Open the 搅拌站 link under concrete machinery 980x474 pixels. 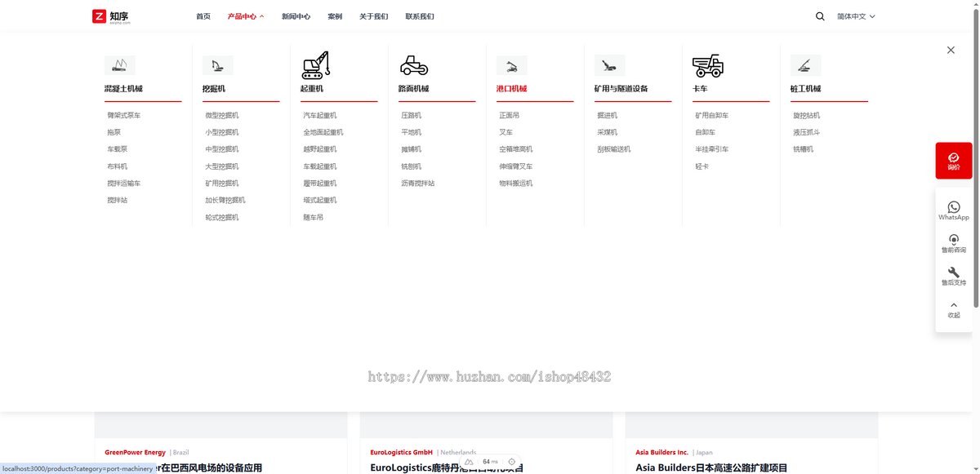point(117,200)
